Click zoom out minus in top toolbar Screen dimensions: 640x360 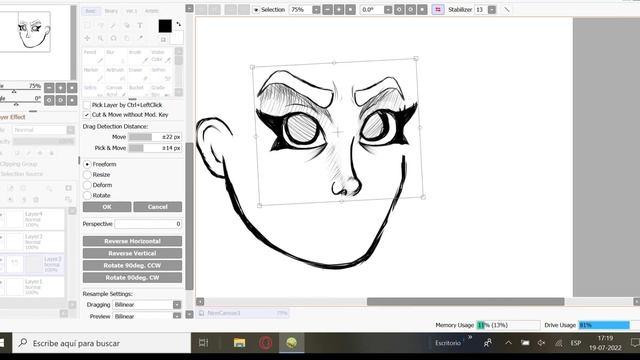click(x=327, y=9)
